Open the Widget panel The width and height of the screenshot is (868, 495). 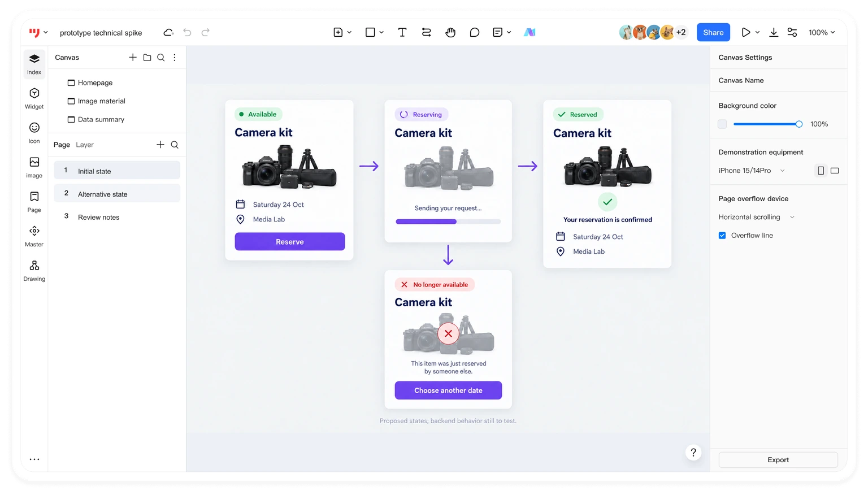coord(34,98)
